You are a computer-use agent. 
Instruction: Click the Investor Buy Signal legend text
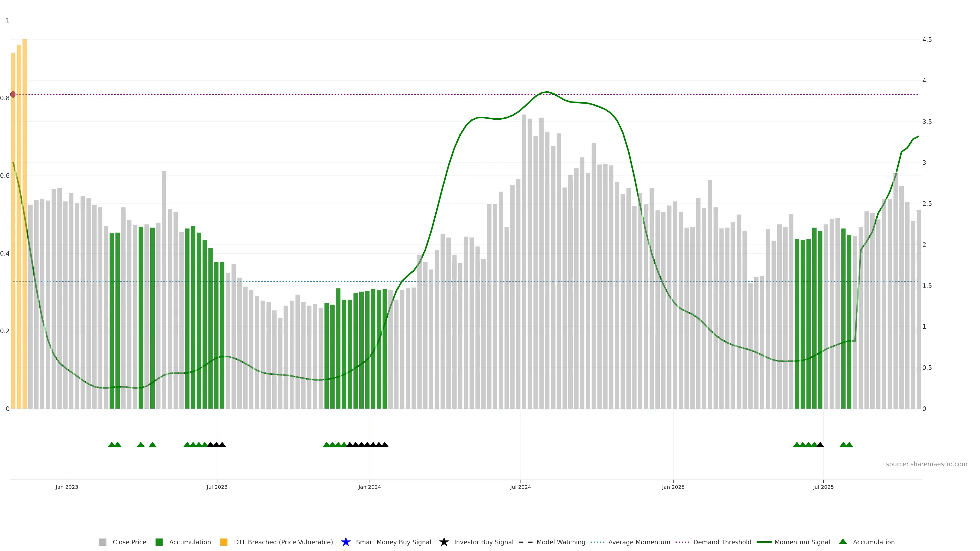[x=484, y=542]
